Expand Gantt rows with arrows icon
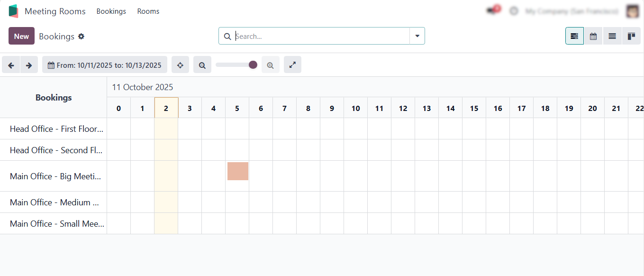 pos(292,65)
